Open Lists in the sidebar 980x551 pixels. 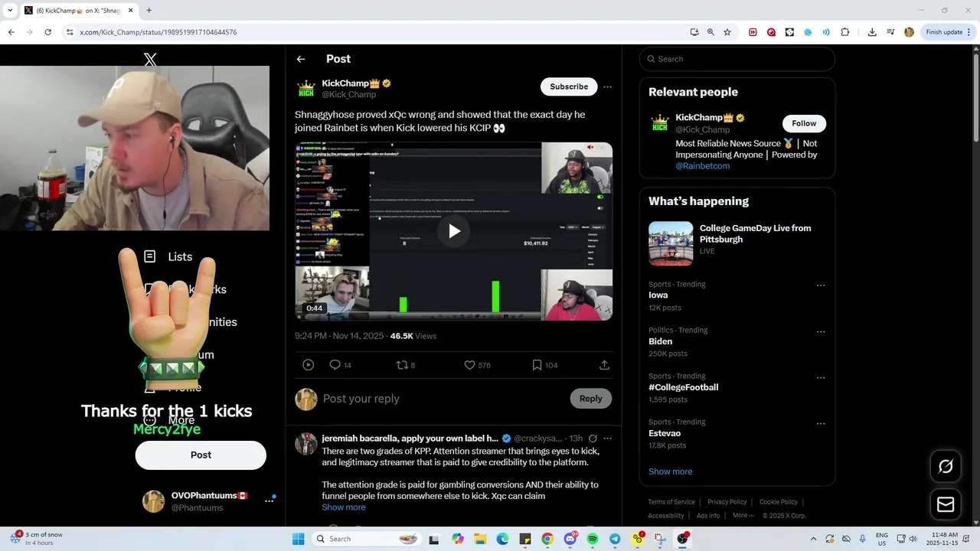click(x=168, y=256)
